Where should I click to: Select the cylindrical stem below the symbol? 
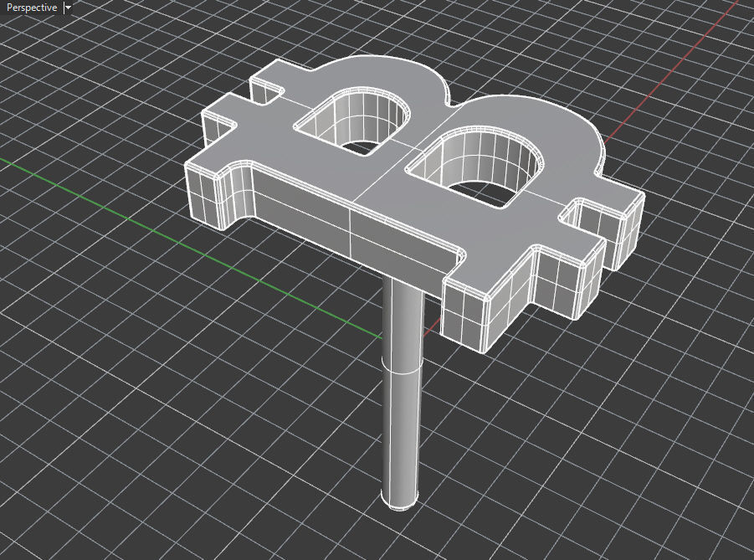402,394
